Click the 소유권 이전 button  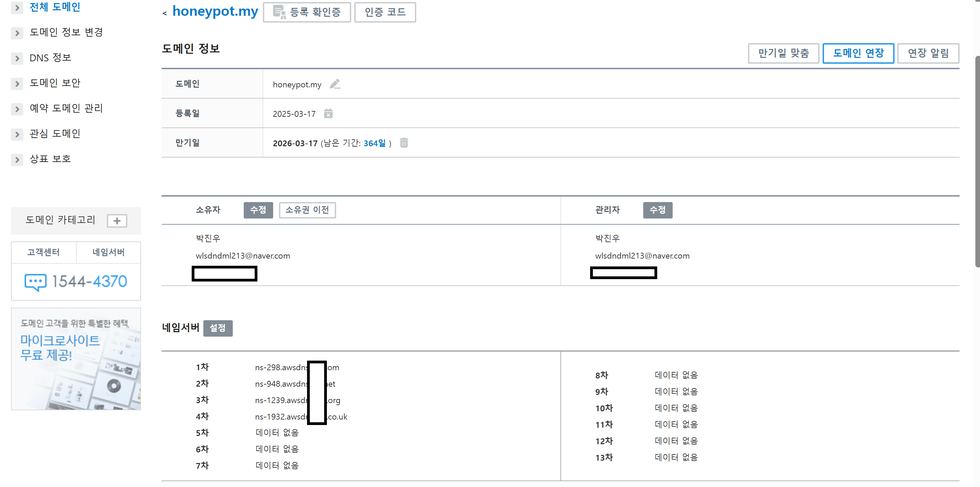click(x=307, y=210)
